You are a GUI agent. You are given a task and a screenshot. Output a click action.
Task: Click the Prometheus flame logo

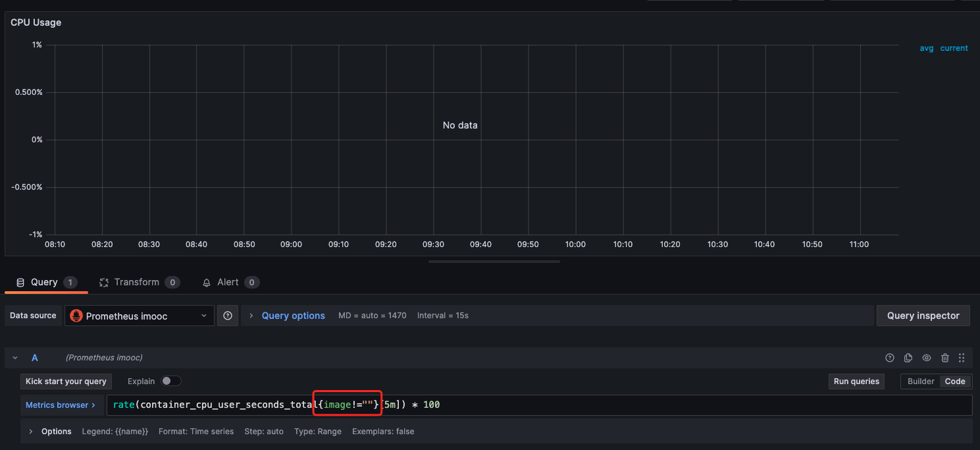click(x=76, y=316)
